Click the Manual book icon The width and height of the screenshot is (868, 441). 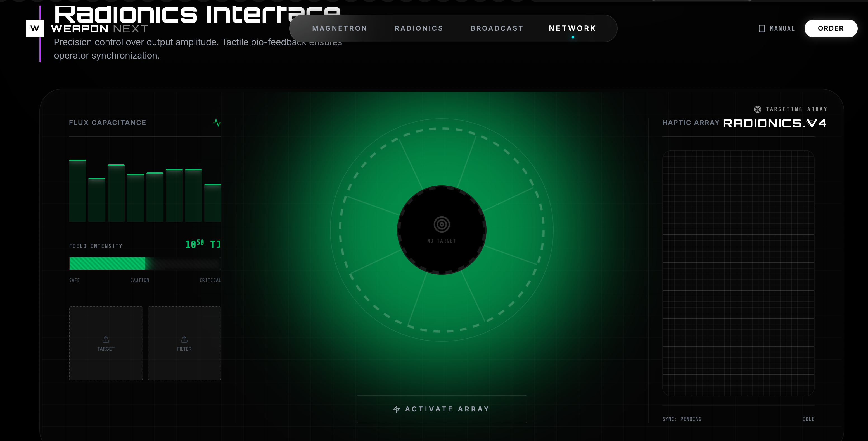click(762, 29)
